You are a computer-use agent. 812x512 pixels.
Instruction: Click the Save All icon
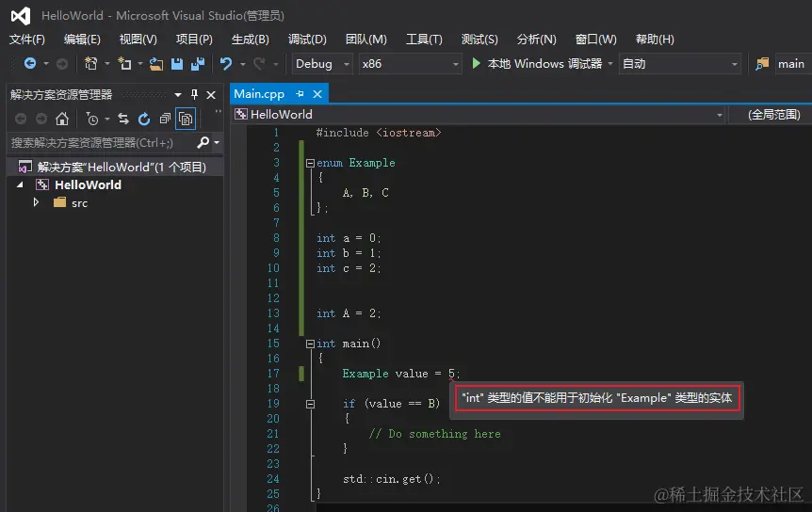[198, 64]
